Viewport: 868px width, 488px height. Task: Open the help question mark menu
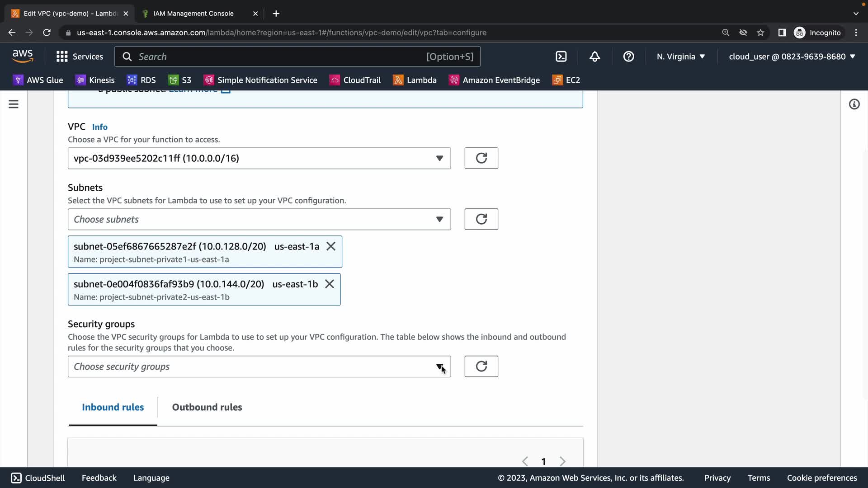point(628,56)
